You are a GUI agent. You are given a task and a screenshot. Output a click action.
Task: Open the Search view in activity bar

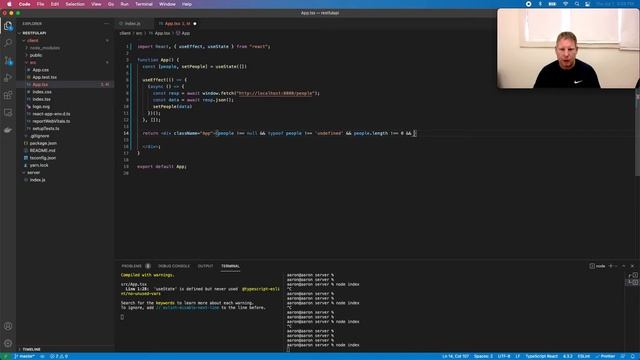[x=8, y=42]
